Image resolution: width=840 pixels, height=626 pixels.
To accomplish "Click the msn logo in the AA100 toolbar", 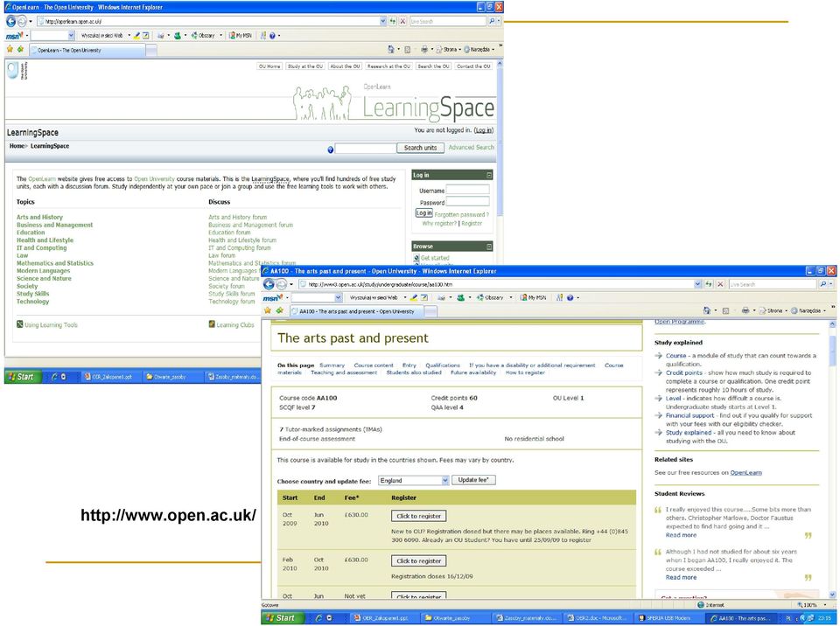I will 273,298.
